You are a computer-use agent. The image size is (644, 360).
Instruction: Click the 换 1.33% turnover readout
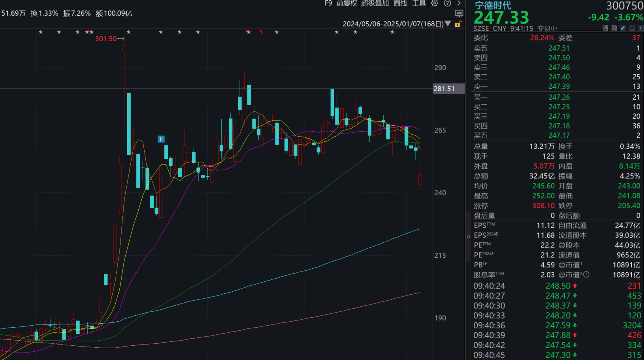(44, 13)
